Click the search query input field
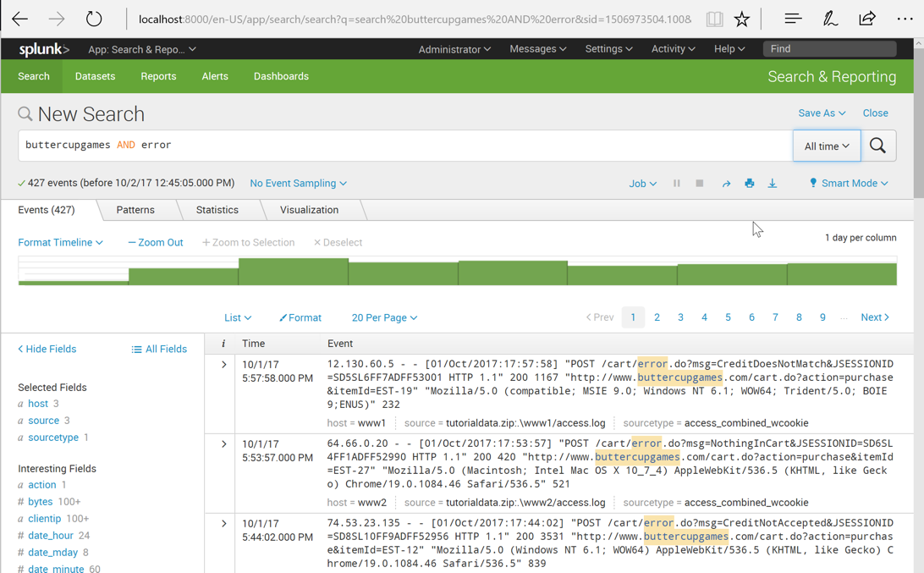This screenshot has height=573, width=924. [x=404, y=146]
